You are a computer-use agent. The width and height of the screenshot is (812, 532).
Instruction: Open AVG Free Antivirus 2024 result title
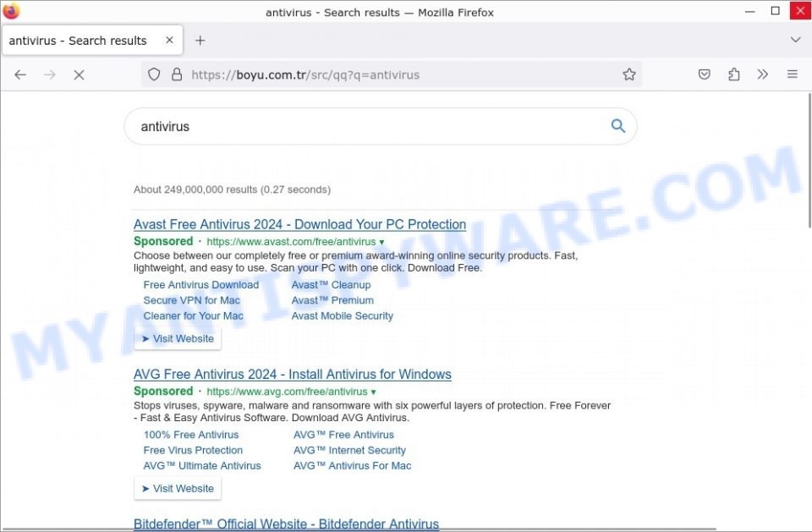click(x=293, y=374)
